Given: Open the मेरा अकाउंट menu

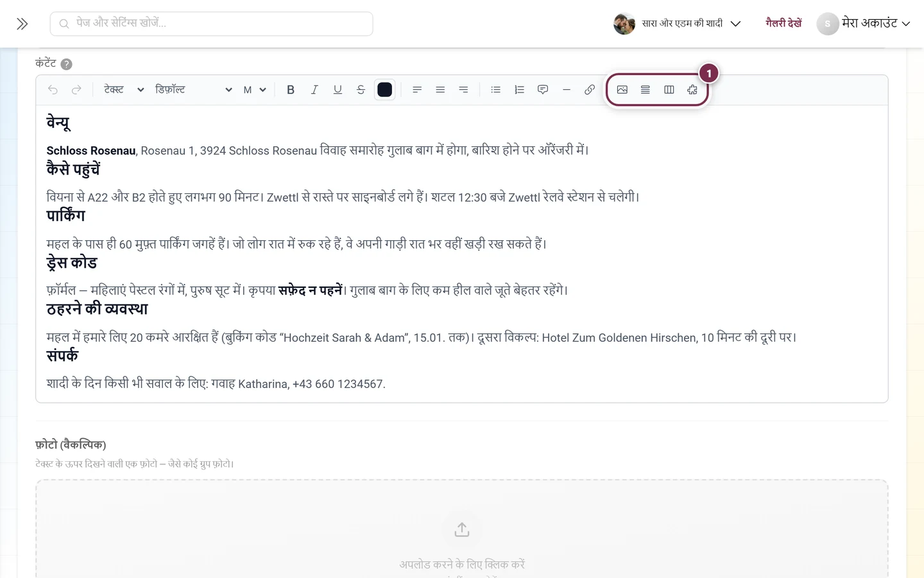Looking at the screenshot, I should [x=864, y=24].
